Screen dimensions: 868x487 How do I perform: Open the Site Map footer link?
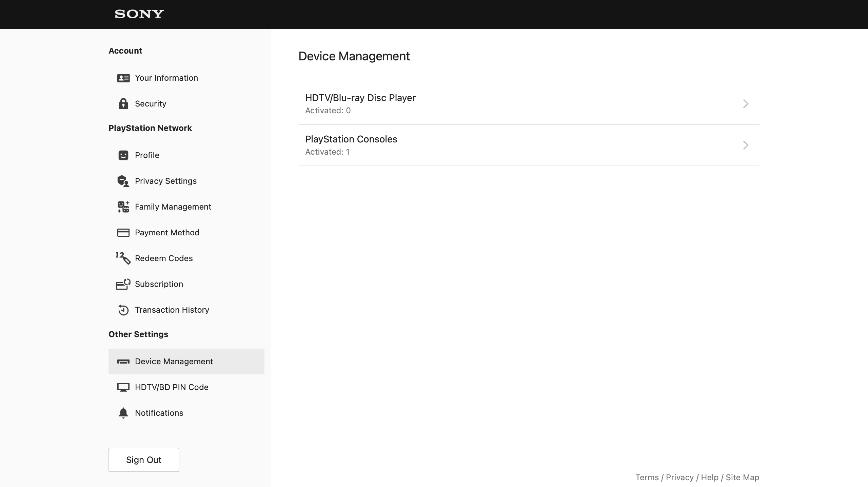pyautogui.click(x=742, y=478)
